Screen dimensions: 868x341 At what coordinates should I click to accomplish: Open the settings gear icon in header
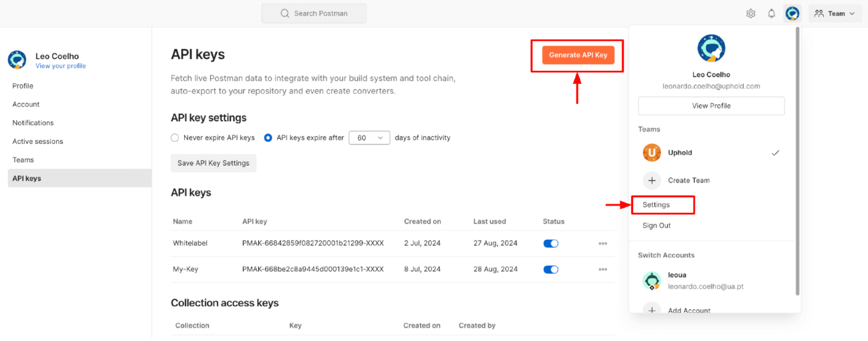point(751,13)
